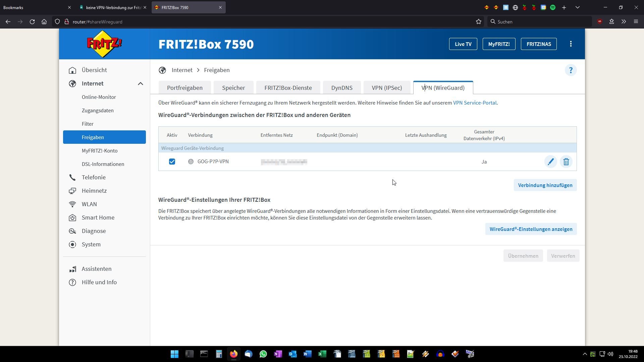This screenshot has width=644, height=362.
Task: Click the Firefox reload button
Action: (x=32, y=22)
